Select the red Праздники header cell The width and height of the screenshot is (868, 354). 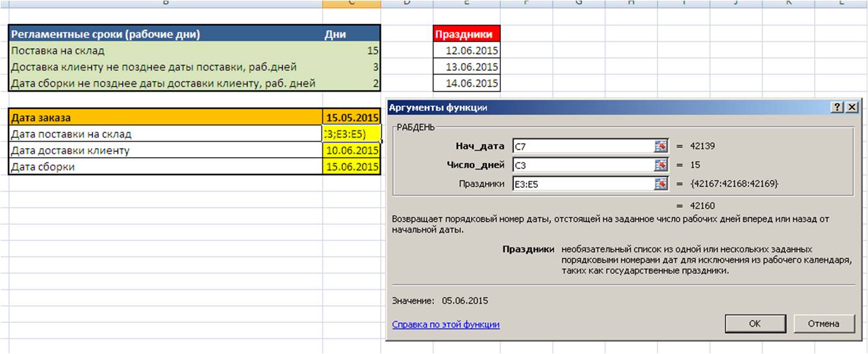[x=466, y=34]
